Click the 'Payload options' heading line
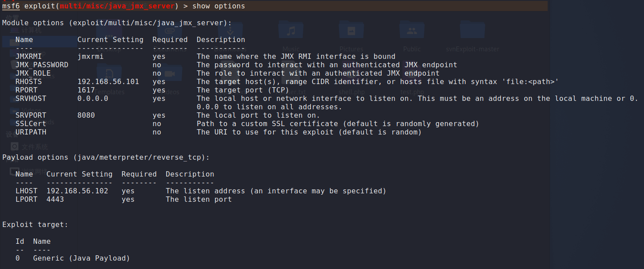The width and height of the screenshot is (644, 269). (x=106, y=157)
